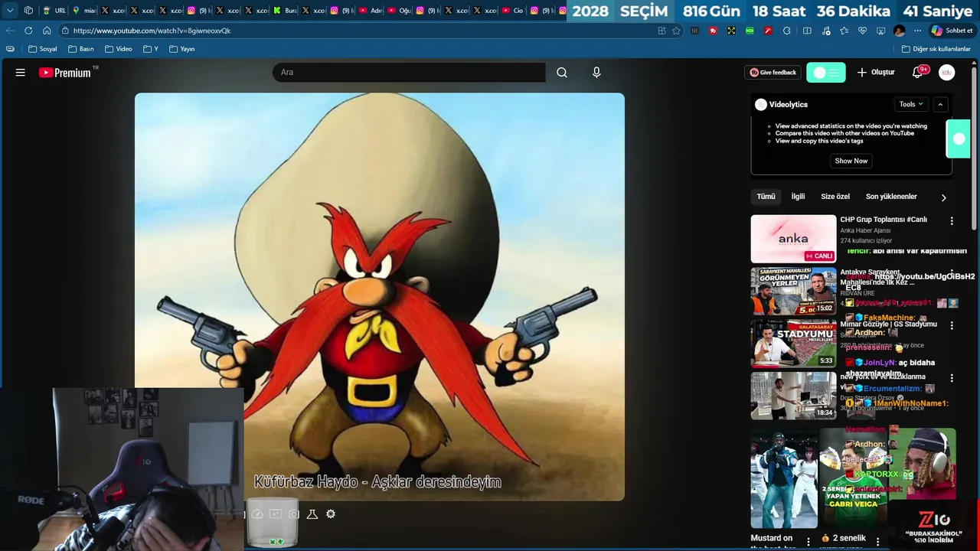Click the search magnifier button
Image resolution: width=980 pixels, height=551 pixels.
coord(562,73)
